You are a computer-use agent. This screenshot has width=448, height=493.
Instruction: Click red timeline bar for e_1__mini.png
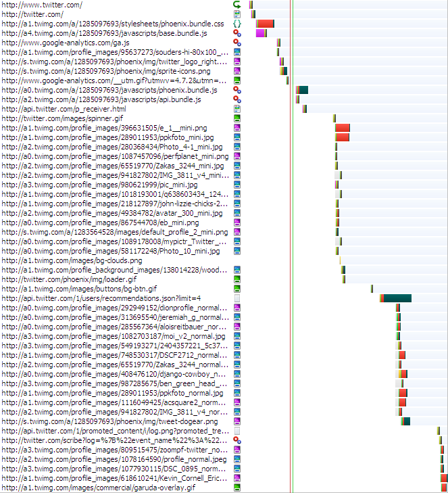point(343,128)
